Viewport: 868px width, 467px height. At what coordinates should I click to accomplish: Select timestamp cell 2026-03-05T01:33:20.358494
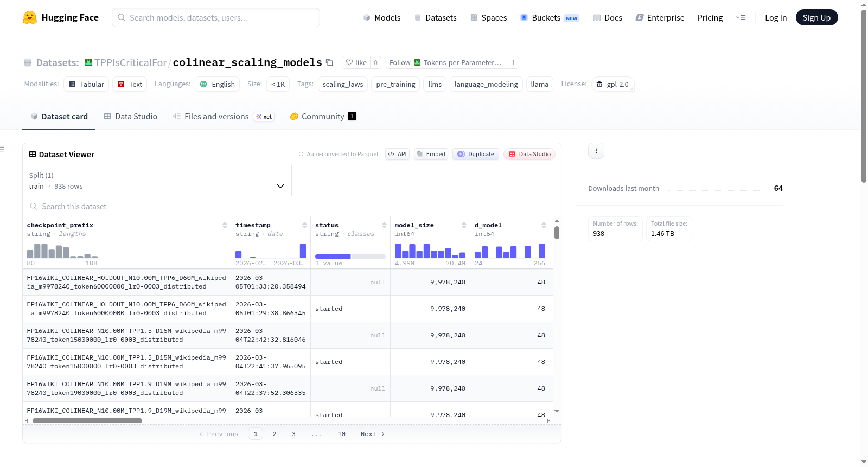[270, 282]
